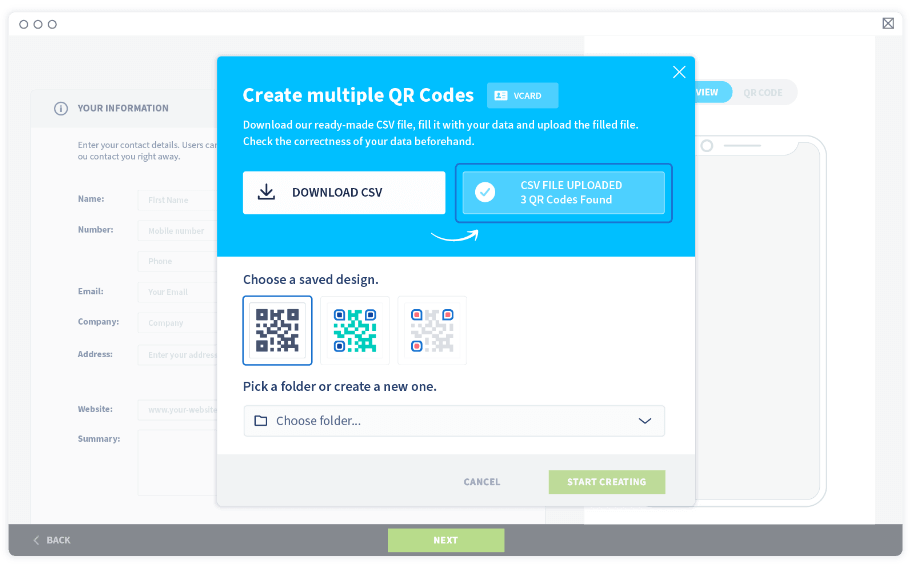Switch to the QR Code preview tab
Screen dimensions: 912x572
[763, 93]
